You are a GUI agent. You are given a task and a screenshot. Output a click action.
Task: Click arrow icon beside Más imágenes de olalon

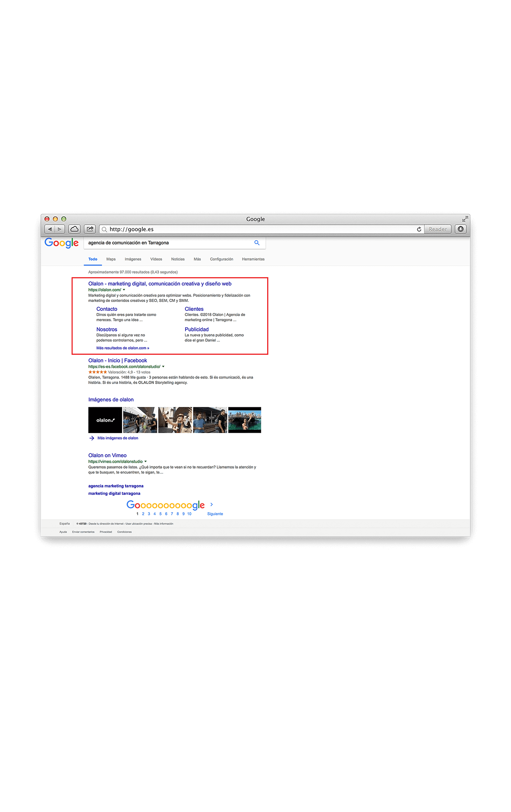[92, 438]
